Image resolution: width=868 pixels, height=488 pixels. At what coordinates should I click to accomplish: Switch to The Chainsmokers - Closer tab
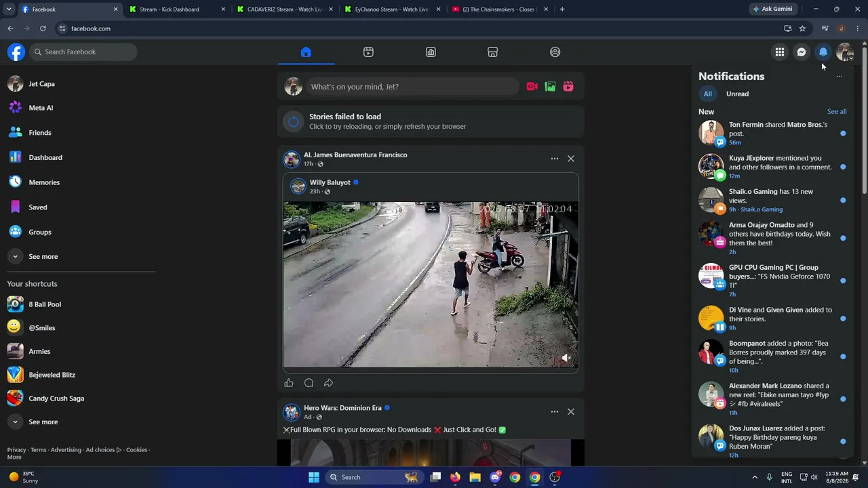click(500, 9)
